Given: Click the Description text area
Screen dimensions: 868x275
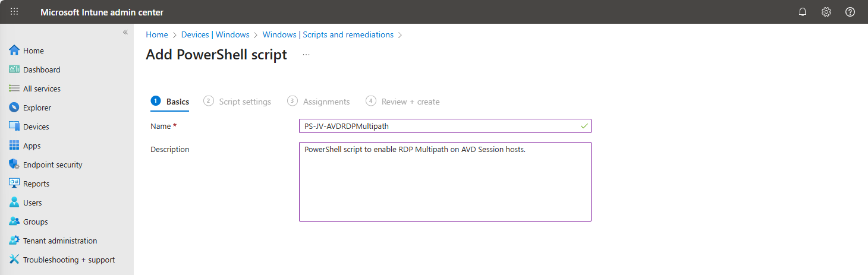Looking at the screenshot, I should [445, 182].
